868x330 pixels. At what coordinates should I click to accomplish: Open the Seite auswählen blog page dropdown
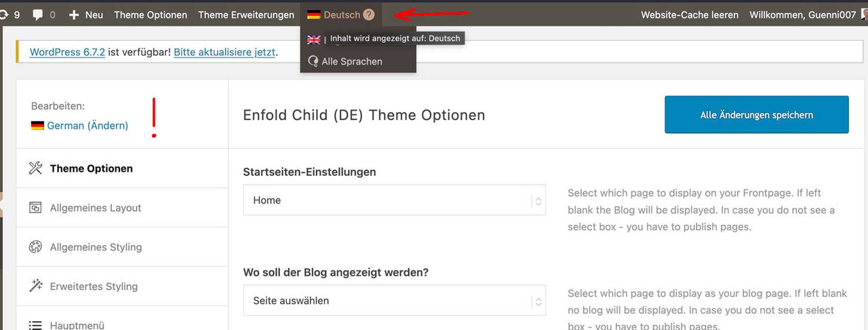(x=394, y=300)
